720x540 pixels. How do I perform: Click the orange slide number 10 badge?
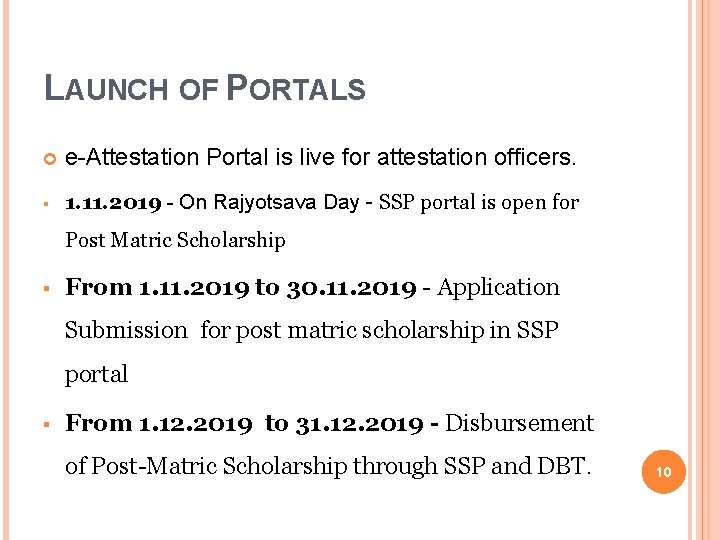click(x=664, y=472)
